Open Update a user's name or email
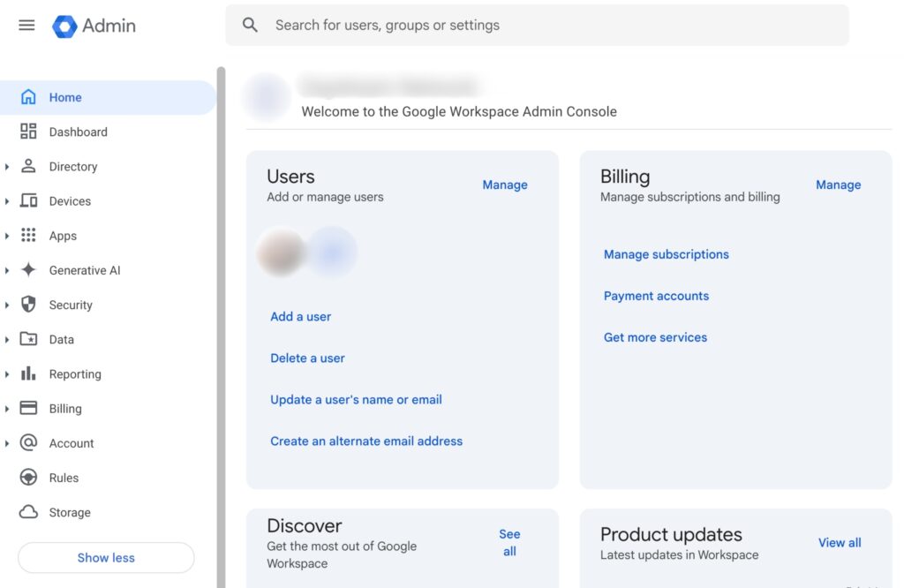 (356, 399)
